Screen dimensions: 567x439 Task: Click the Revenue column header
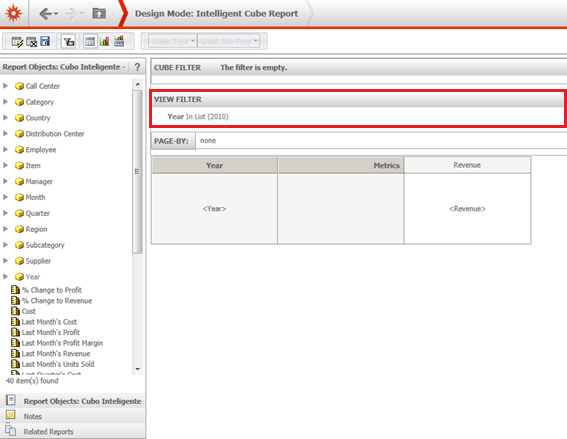pyautogui.click(x=467, y=165)
